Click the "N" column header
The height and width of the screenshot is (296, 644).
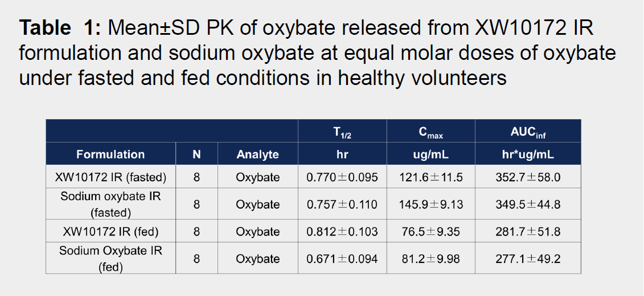[196, 154]
